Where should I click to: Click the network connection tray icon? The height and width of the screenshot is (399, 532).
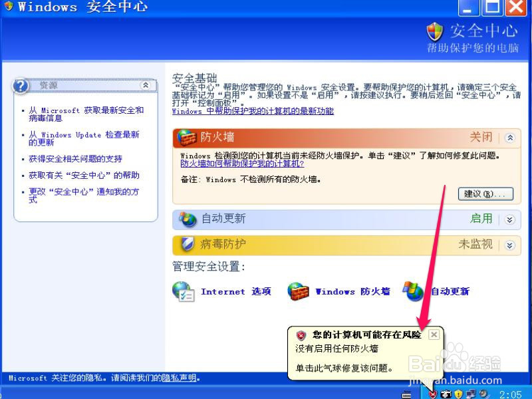pyautogui.click(x=471, y=394)
